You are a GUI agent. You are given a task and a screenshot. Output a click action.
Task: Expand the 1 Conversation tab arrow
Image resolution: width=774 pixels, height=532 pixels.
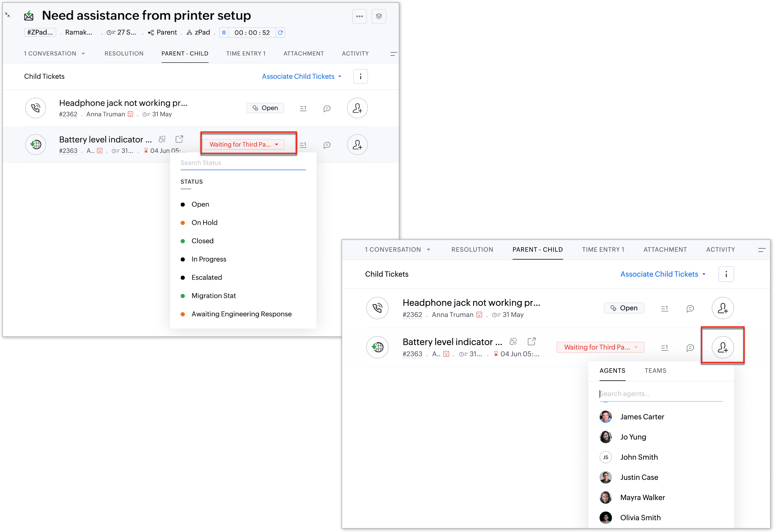click(x=83, y=54)
